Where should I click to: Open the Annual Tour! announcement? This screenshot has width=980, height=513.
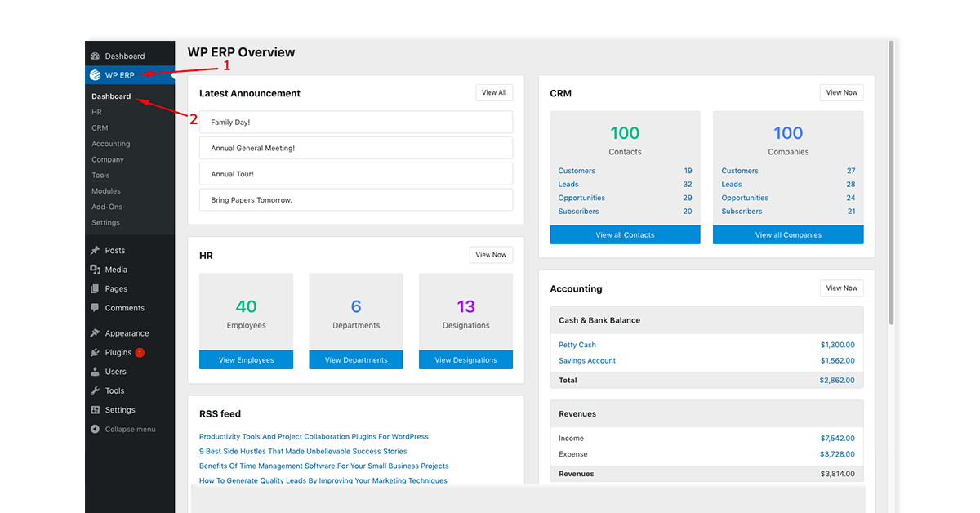pyautogui.click(x=356, y=174)
